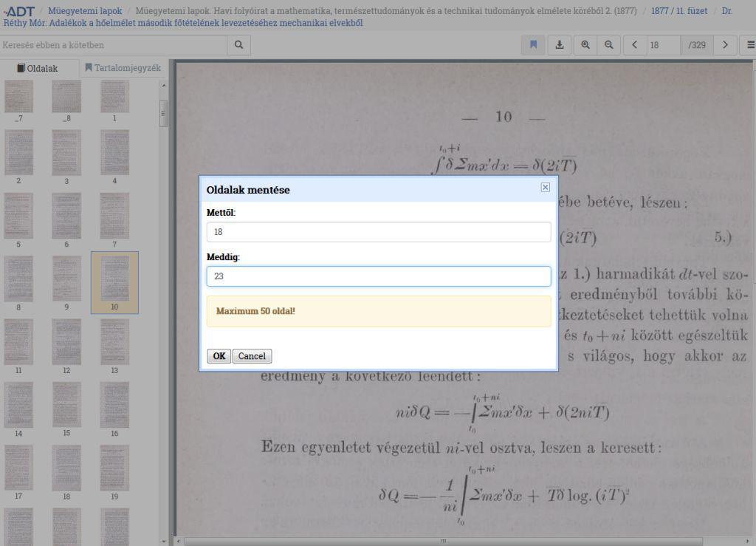Click the Cancel button
The image size is (756, 546).
252,356
